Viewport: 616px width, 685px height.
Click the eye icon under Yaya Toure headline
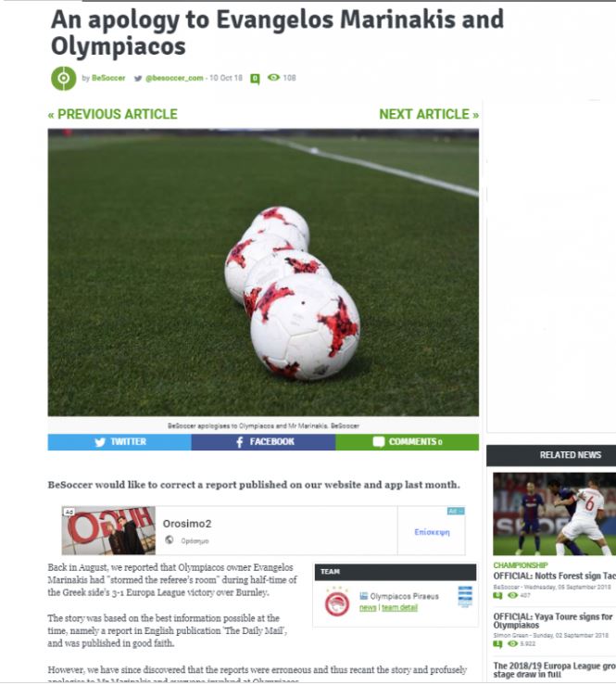pyautogui.click(x=512, y=643)
